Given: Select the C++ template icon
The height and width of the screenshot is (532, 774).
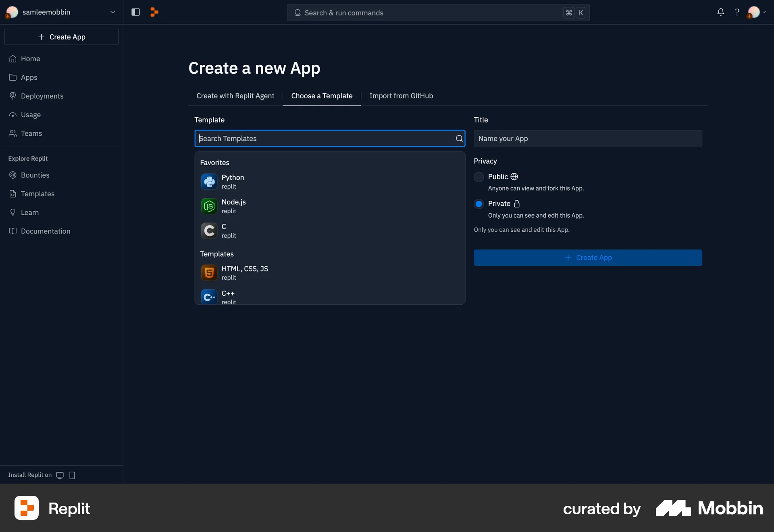Looking at the screenshot, I should pos(209,297).
